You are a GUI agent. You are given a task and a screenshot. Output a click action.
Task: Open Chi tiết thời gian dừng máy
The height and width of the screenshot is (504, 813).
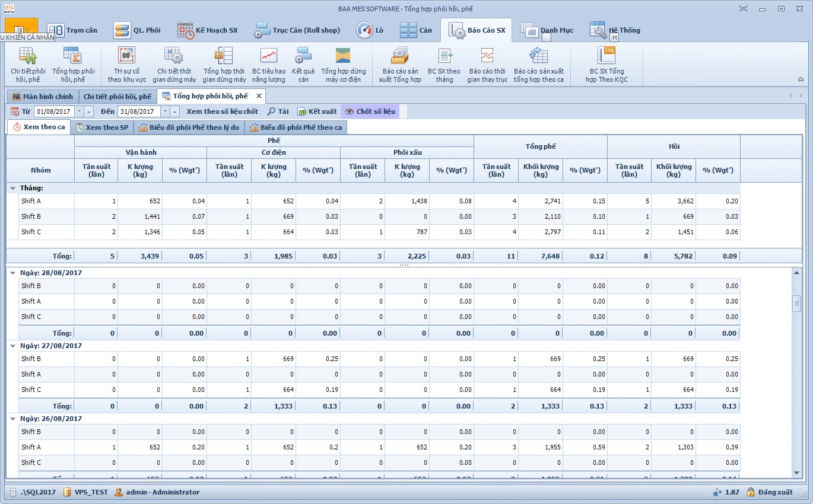pos(174,64)
